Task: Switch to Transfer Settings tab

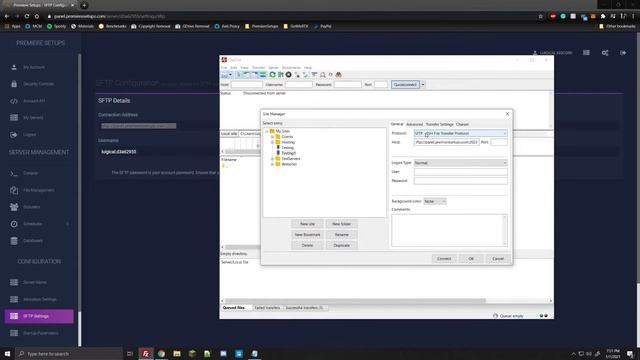Action: point(439,124)
